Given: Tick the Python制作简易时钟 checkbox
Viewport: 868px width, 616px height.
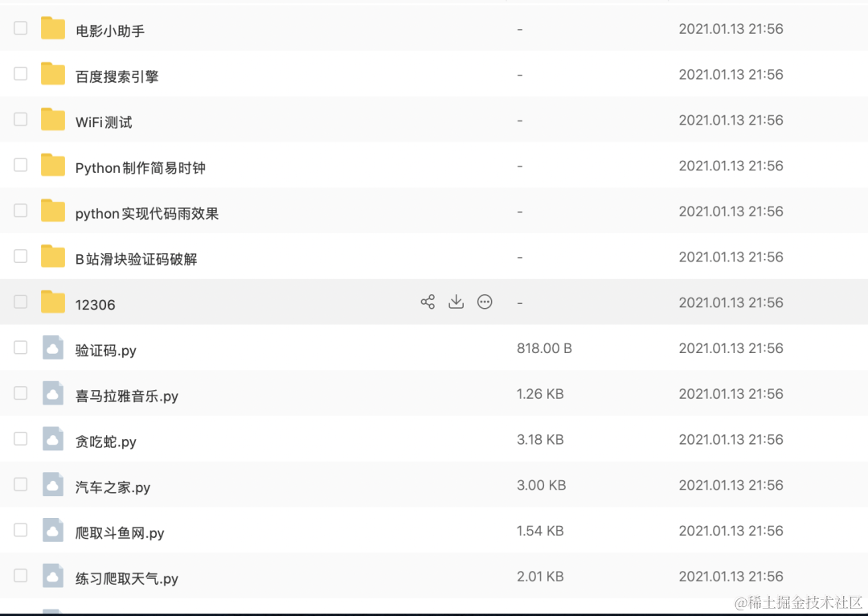Looking at the screenshot, I should point(20,165).
